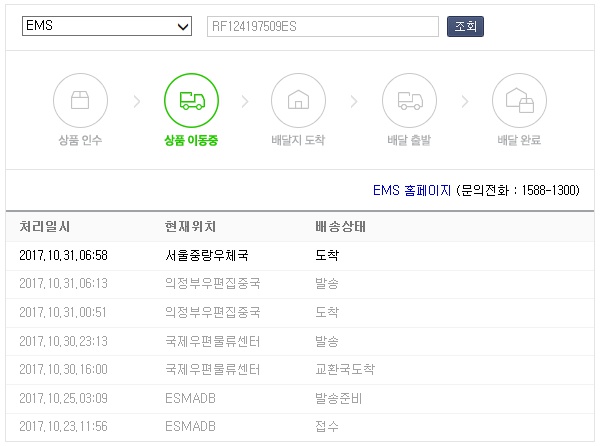Click the 배송상태 column header
Viewport: 600px width, 446px height.
pos(340,226)
